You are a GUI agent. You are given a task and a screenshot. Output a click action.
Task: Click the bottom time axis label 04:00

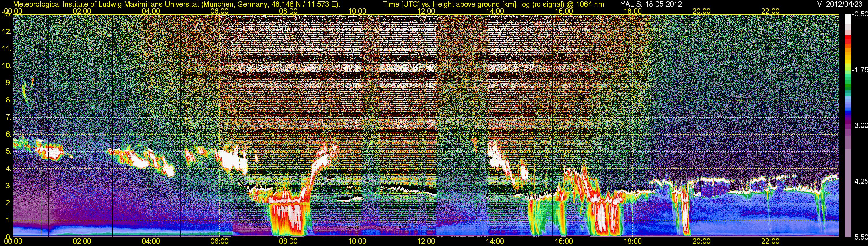[x=151, y=241]
